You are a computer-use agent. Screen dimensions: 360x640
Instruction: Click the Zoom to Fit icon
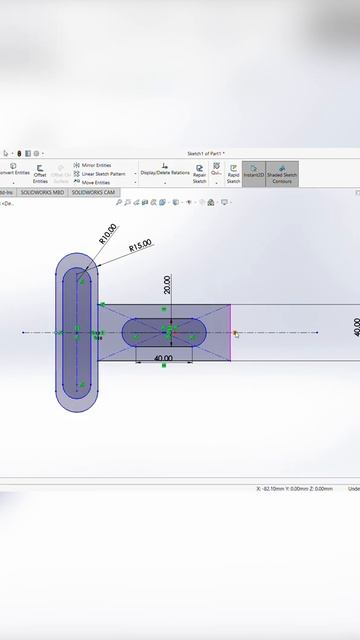click(119, 202)
